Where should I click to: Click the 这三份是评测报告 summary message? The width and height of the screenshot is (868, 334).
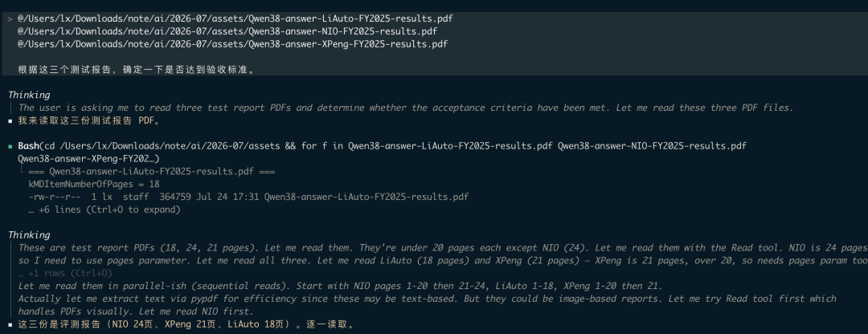tap(186, 324)
